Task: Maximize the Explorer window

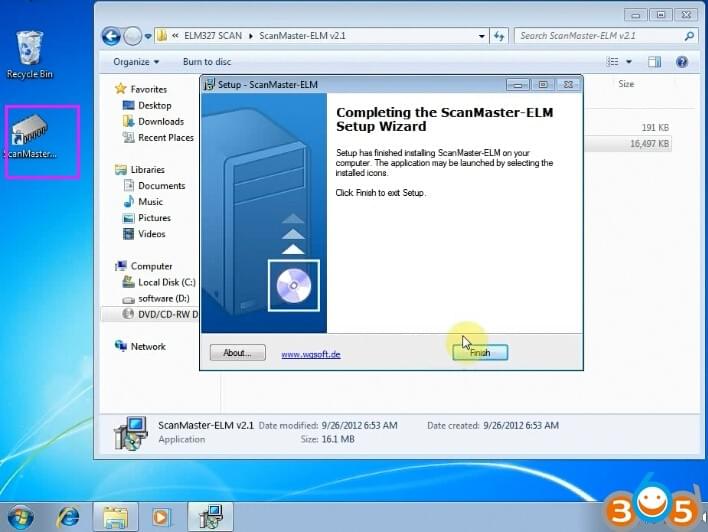Action: coord(660,15)
